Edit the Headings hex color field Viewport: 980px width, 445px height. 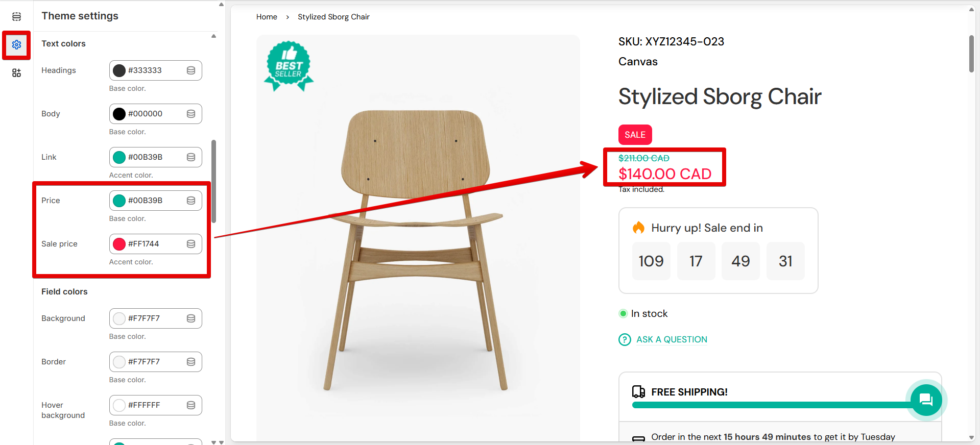153,70
